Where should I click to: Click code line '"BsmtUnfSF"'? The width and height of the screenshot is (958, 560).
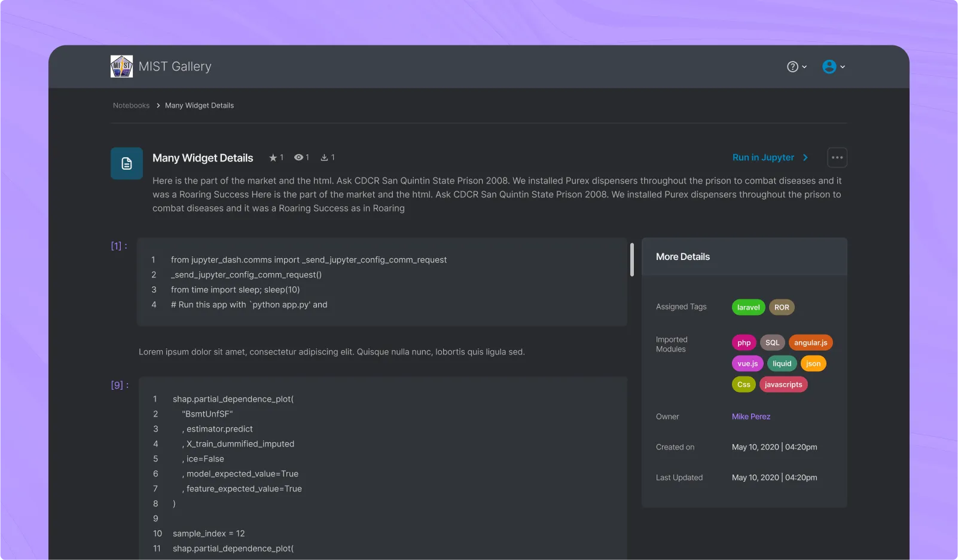(208, 414)
